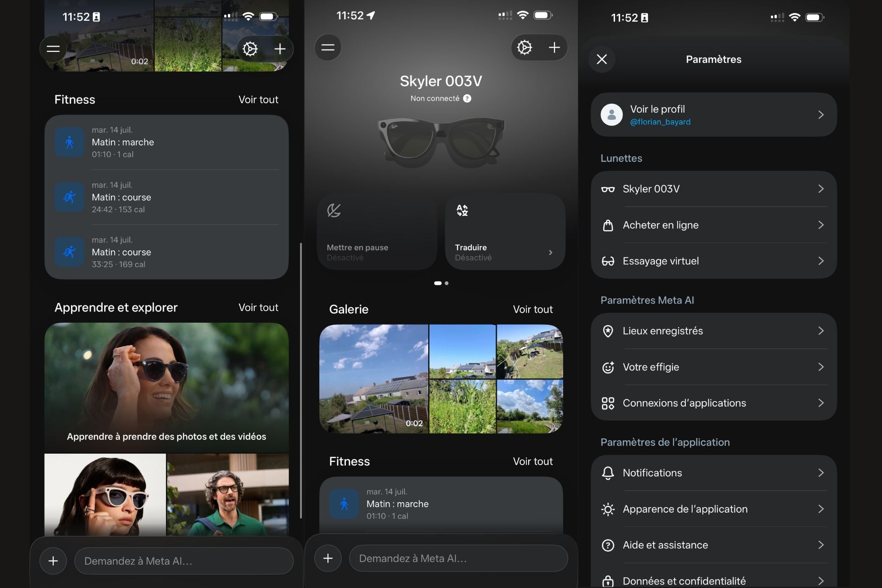Image resolution: width=882 pixels, height=588 pixels.
Task: Open tutorial thumbnail of woman with white glasses
Action: pyautogui.click(x=105, y=495)
